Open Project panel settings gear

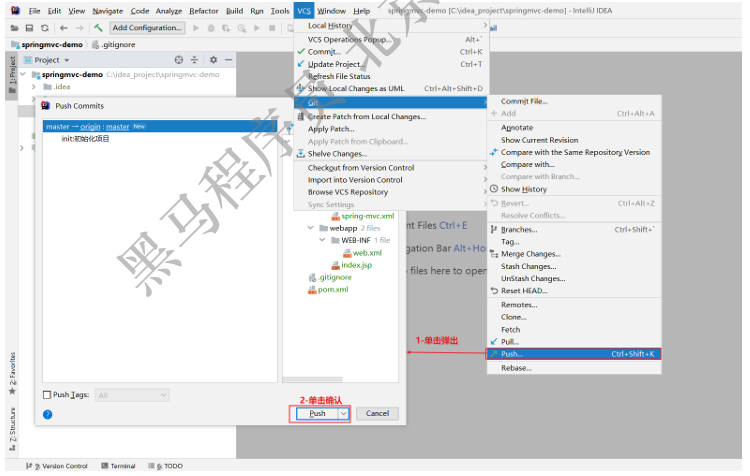213,60
